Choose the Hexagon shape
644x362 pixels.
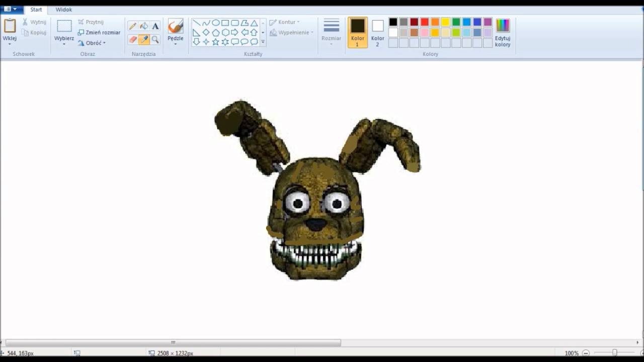(225, 33)
